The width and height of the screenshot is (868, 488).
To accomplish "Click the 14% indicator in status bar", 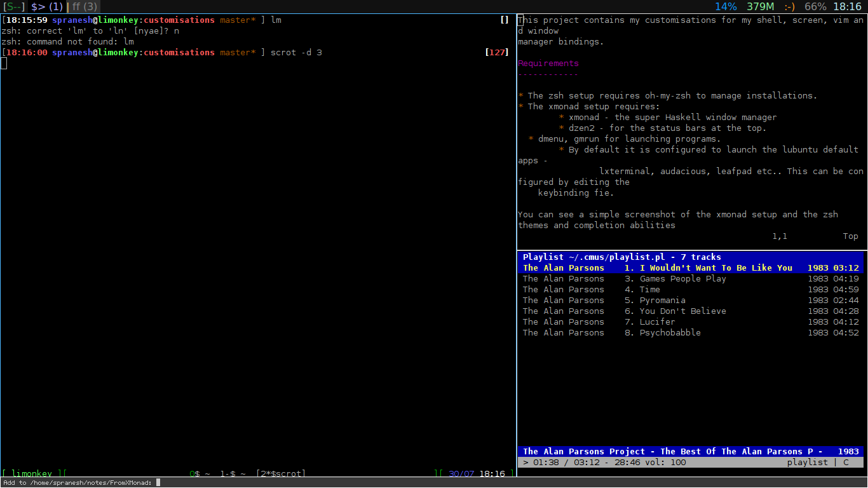I will click(x=726, y=7).
